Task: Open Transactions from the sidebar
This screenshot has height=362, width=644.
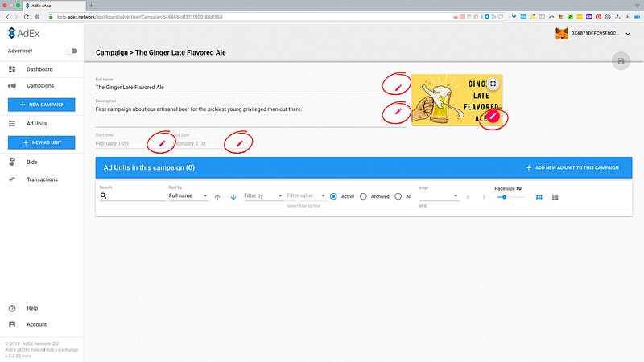Action: coord(42,179)
